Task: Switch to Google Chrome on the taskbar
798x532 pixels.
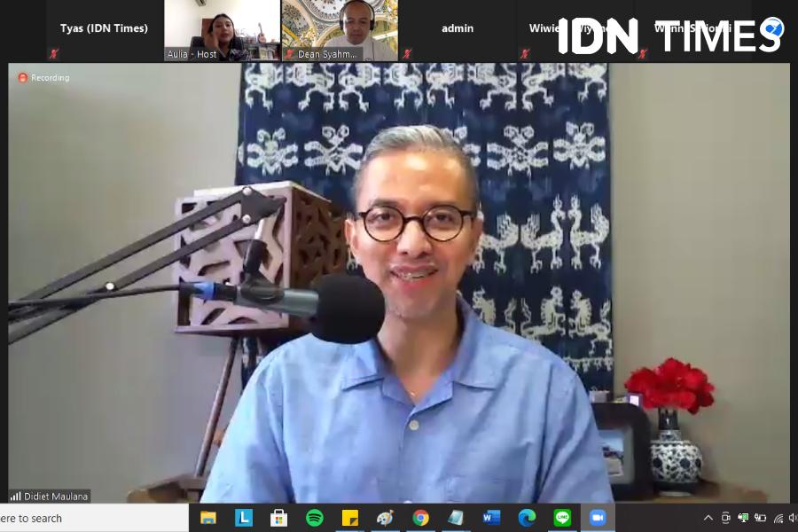Action: [421, 518]
